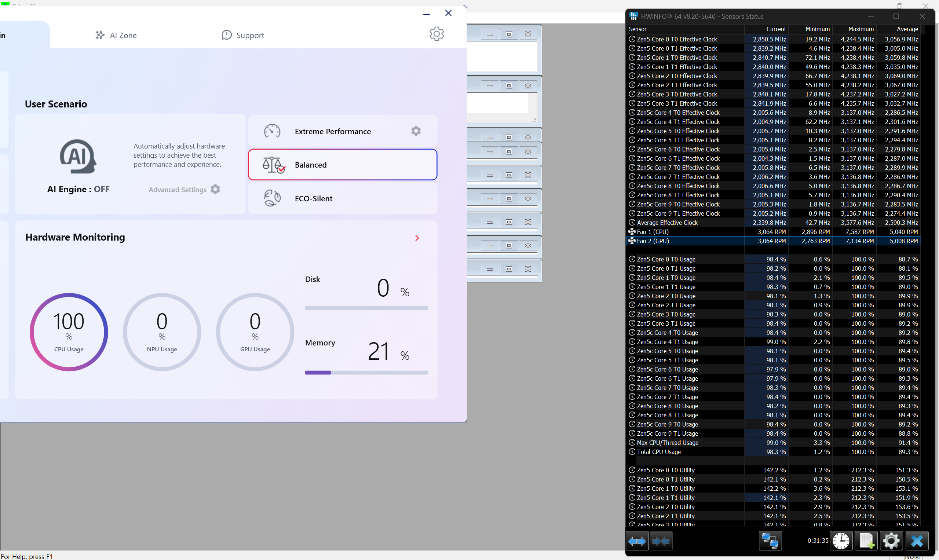
Task: Open the Support tab
Action: (243, 35)
